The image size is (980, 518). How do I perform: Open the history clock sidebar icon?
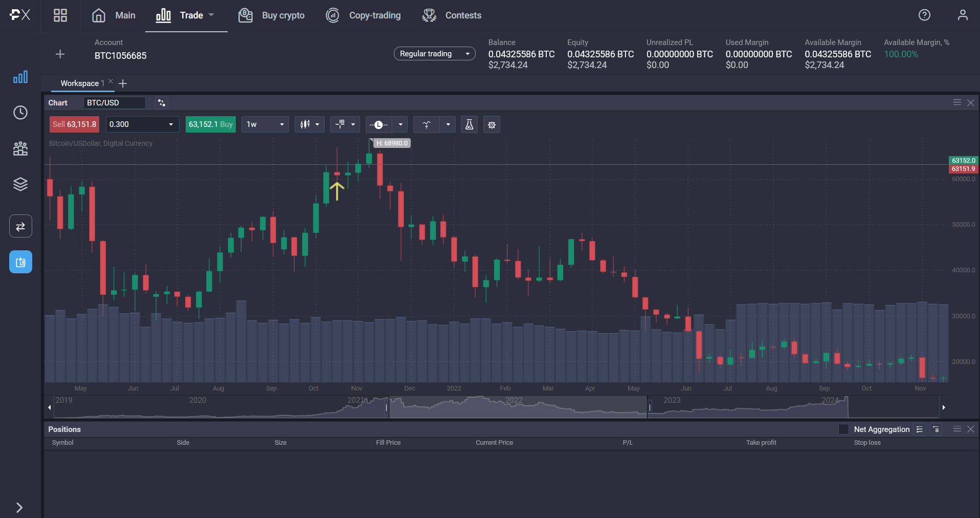20,113
